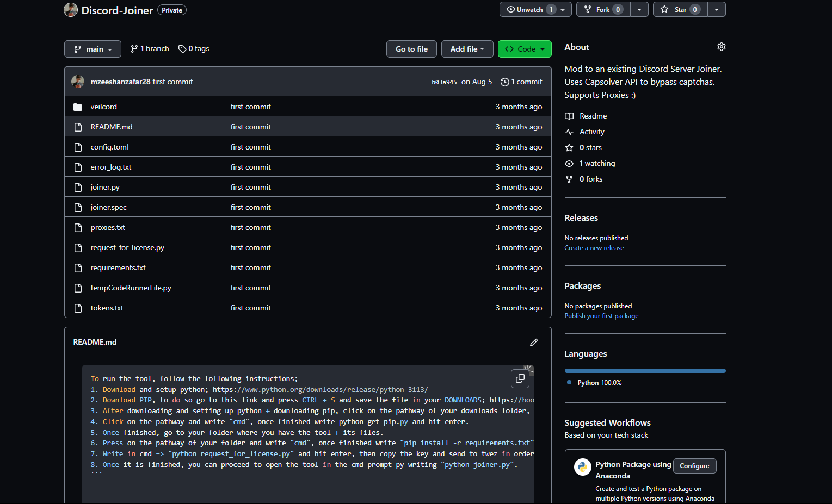
Task: Expand the Add file dropdown
Action: point(467,49)
